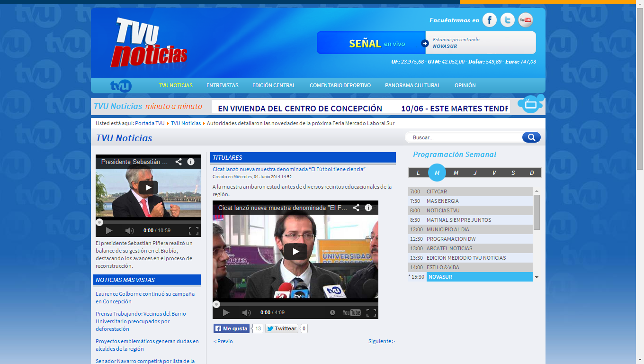Click NOVASUR now-presenting text

pos(445,46)
